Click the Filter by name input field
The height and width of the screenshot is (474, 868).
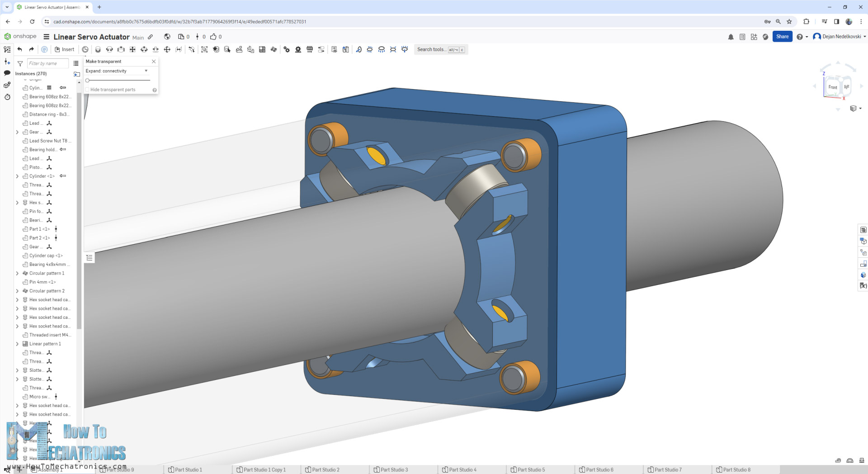click(x=47, y=64)
